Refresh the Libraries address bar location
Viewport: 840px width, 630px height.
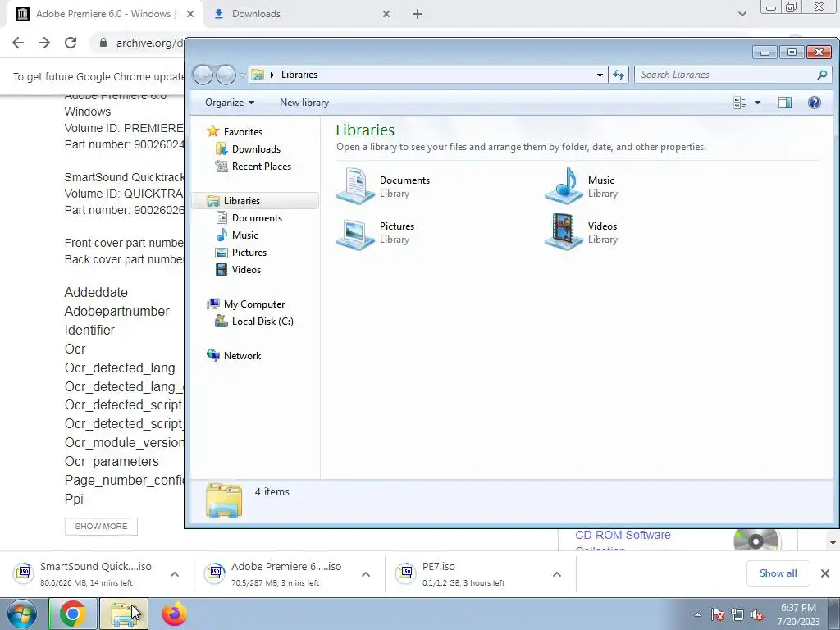point(619,75)
